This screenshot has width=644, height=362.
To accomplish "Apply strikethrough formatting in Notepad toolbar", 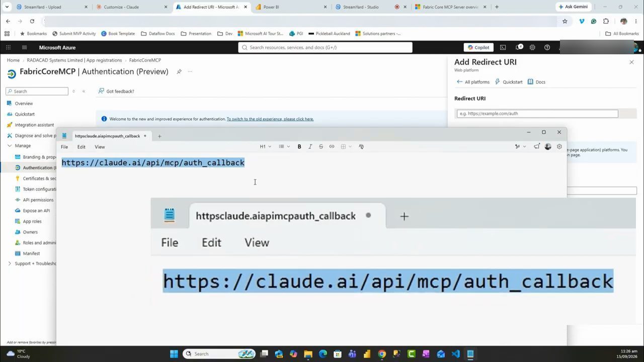I will [321, 146].
